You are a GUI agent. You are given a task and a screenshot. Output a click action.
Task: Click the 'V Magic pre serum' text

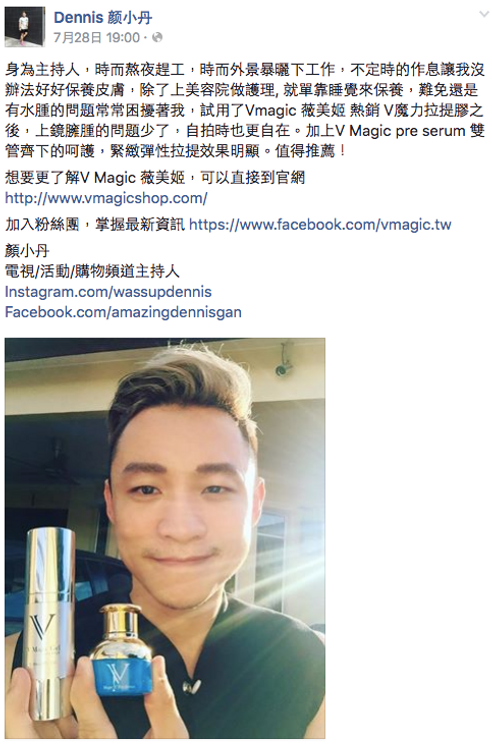(x=400, y=131)
